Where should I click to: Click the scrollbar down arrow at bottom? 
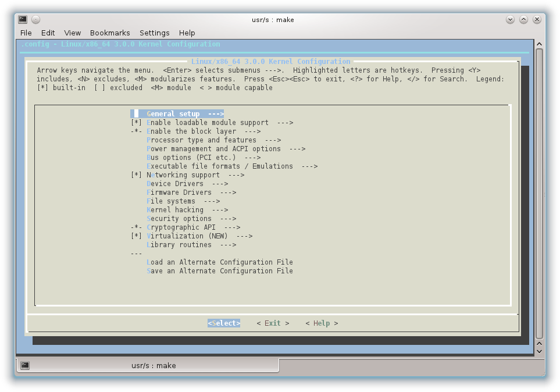point(539,351)
